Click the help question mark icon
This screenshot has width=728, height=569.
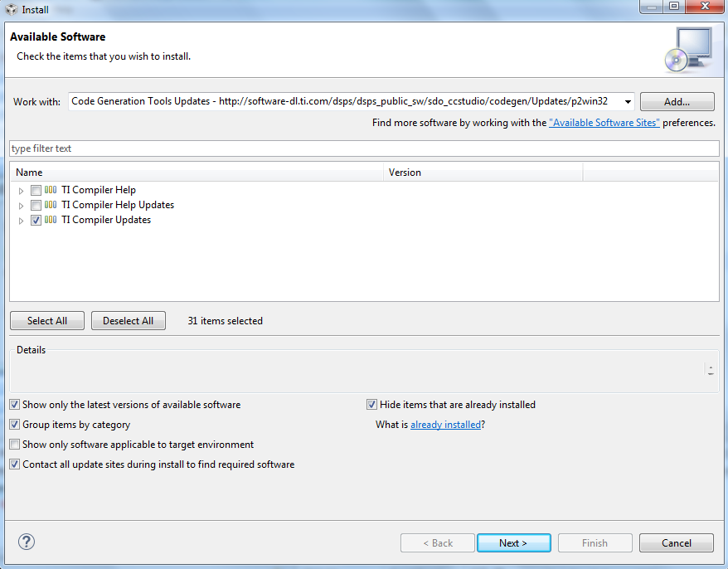pyautogui.click(x=27, y=542)
